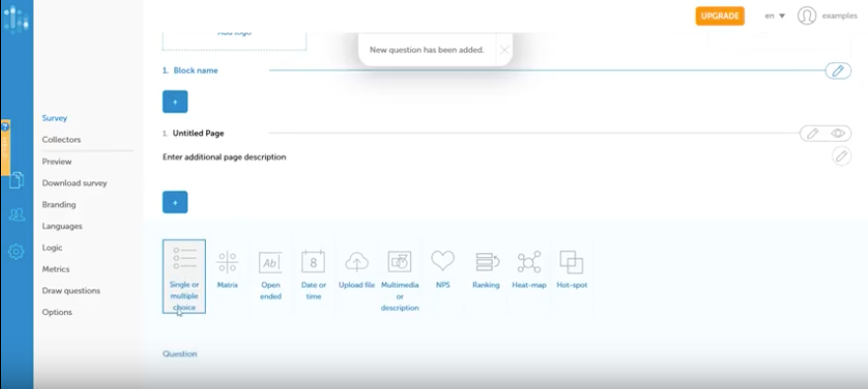Viewport: 868px width, 389px height.
Task: Click the Block name heading text
Action: 195,71
